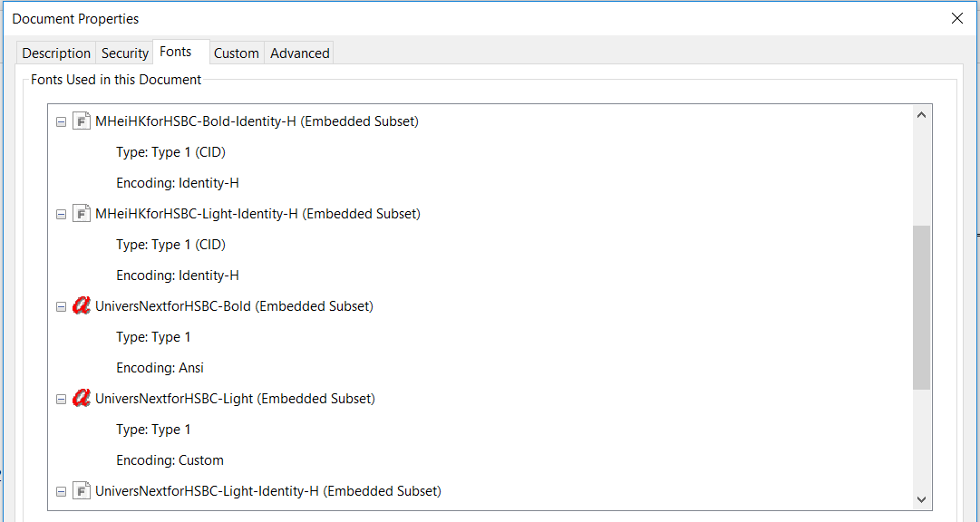Click the MHeiHKforHSBC-Bold font file icon
980x522 pixels.
click(x=82, y=121)
